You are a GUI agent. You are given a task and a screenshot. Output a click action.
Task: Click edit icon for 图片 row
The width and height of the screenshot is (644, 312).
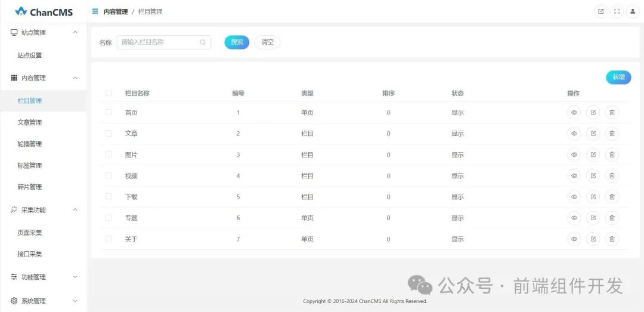(593, 155)
